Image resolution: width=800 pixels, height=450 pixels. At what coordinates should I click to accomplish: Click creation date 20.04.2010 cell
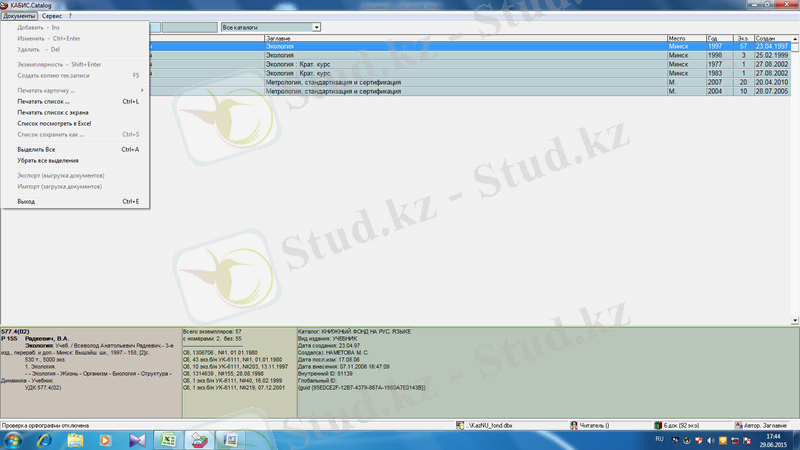pyautogui.click(x=772, y=82)
